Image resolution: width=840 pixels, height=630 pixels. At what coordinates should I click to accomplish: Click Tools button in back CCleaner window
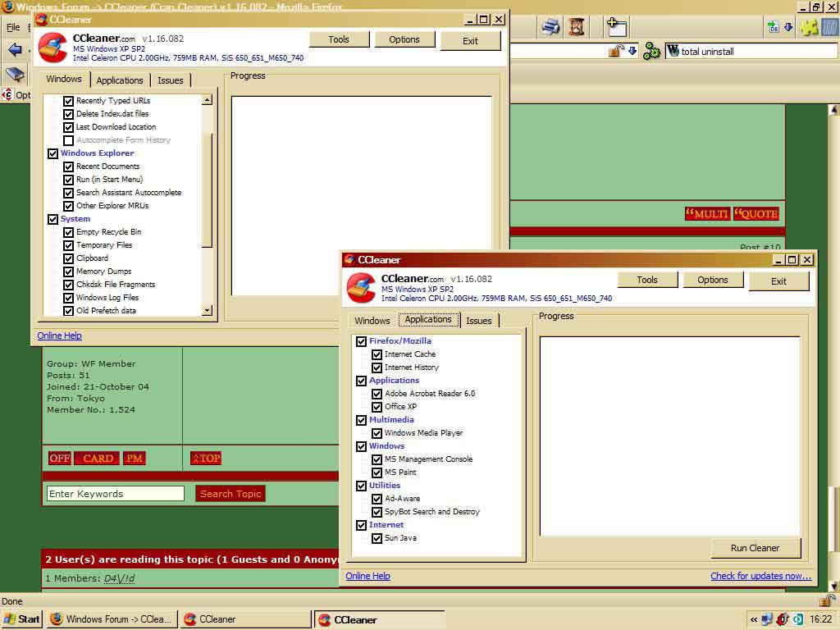click(339, 39)
